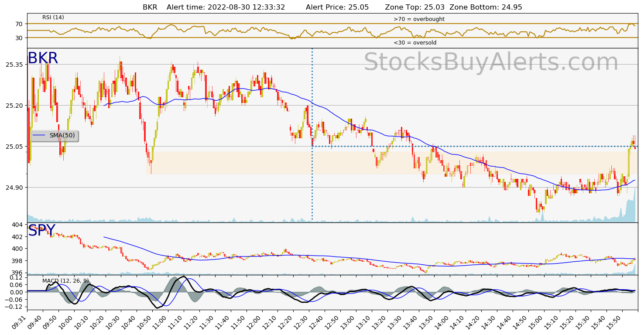
Task: Click the 'RSI (14)' indicator label
Action: click(53, 17)
